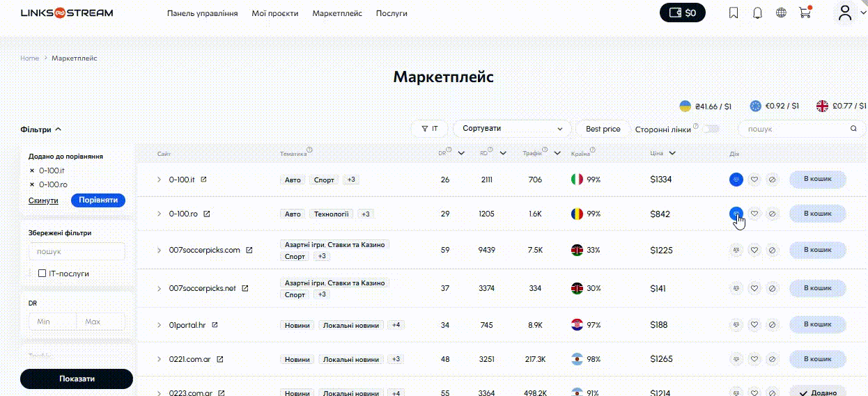868x396 pixels.
Task: Remove 0-100.ro from comparison
Action: tap(32, 184)
